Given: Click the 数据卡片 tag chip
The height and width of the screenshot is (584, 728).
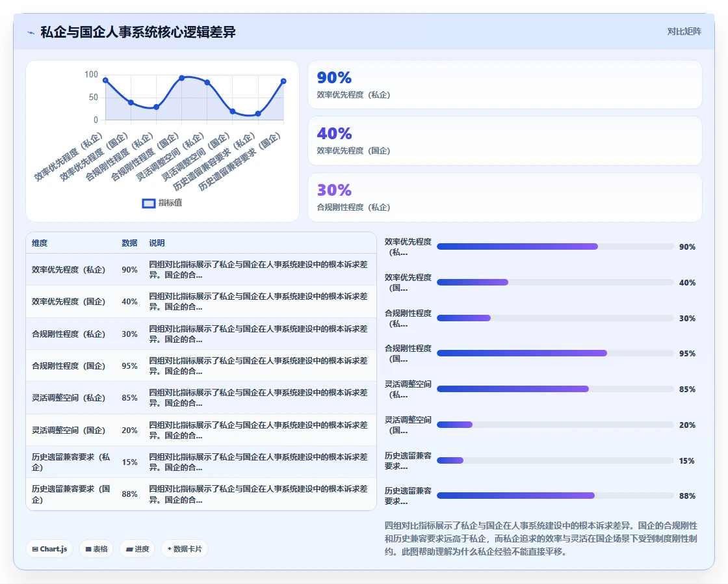Looking at the screenshot, I should click(x=185, y=549).
